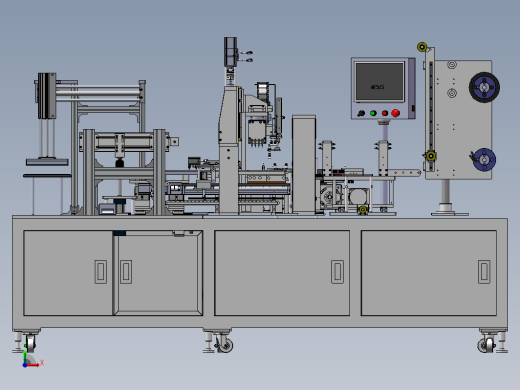The width and height of the screenshot is (520, 390).
Task: Select the large red emergency stop button
Action: pyautogui.click(x=395, y=113)
